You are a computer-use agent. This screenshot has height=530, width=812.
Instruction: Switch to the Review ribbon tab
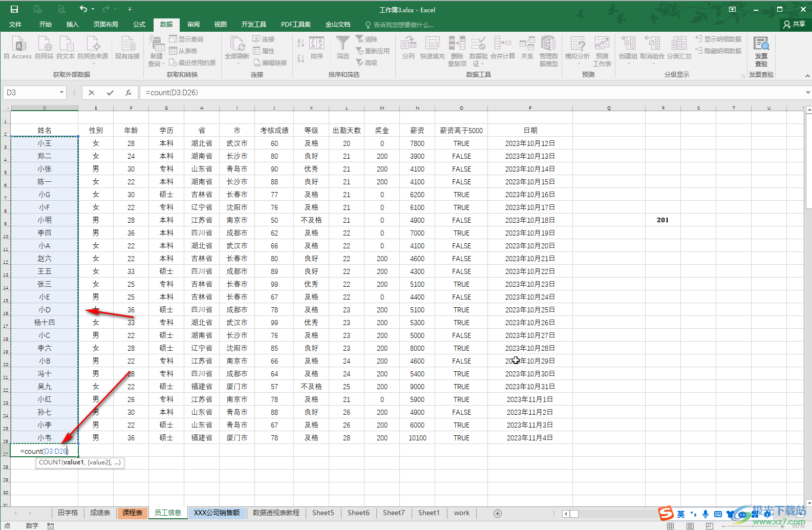[194, 25]
